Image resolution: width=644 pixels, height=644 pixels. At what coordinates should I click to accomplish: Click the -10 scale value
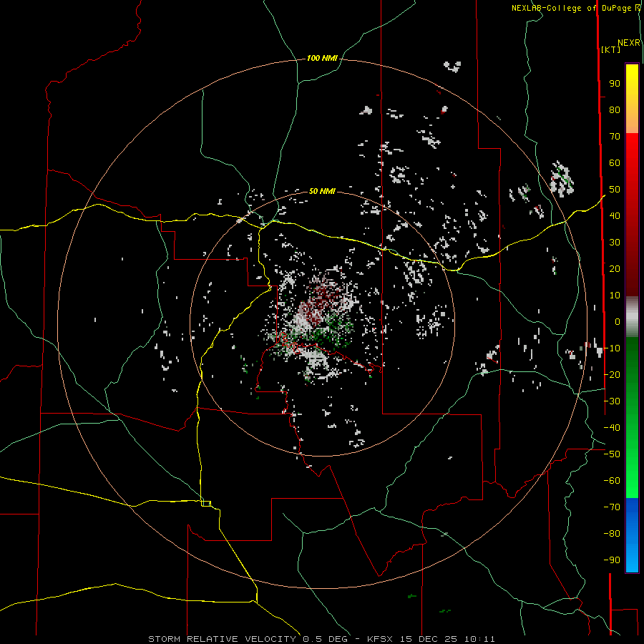[612, 348]
